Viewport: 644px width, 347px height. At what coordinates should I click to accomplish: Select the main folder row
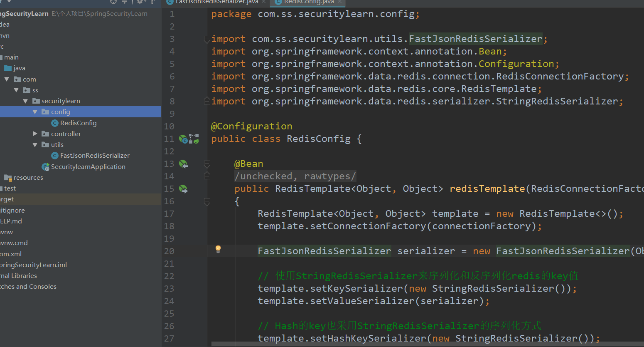(x=81, y=57)
